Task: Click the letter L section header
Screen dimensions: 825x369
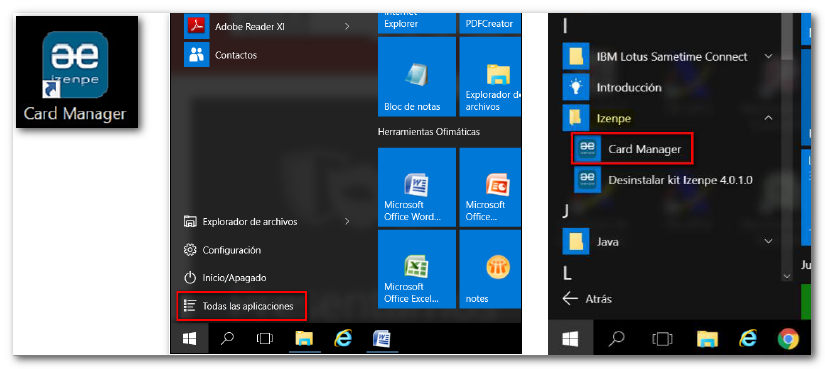Action: 567,273
